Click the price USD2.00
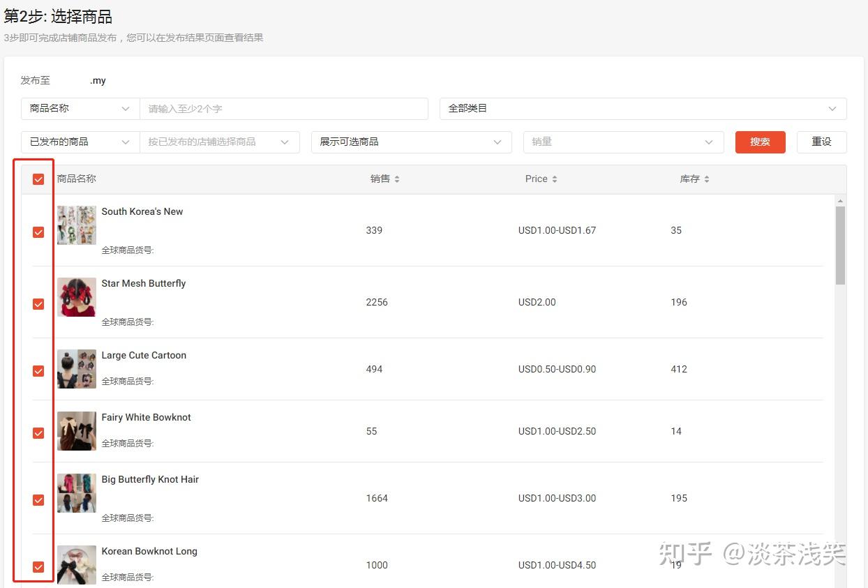Screen dimensions: 868x588 pos(537,303)
